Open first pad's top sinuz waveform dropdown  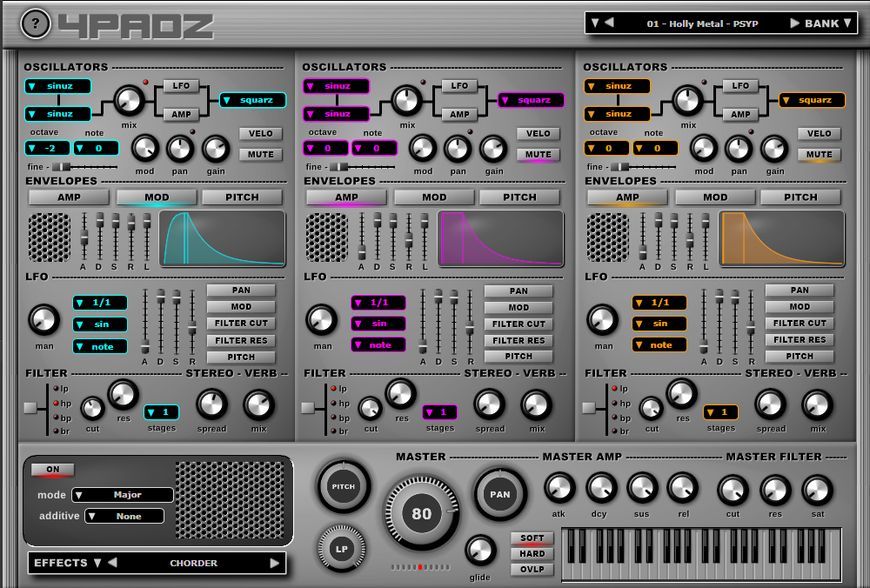tap(57, 86)
